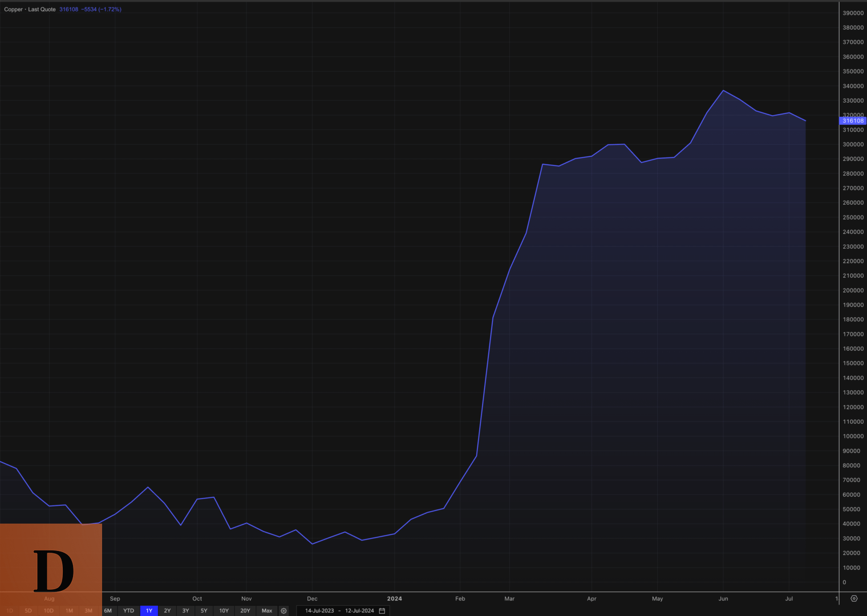The width and height of the screenshot is (867, 616).
Task: Click the 316108 quote value in legend
Action: (x=68, y=10)
